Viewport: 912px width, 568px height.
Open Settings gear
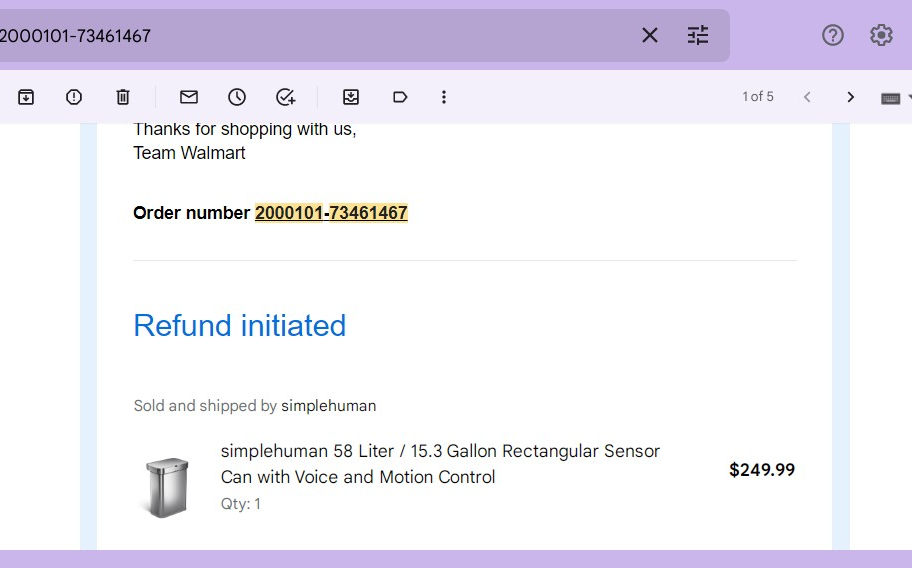tap(881, 35)
